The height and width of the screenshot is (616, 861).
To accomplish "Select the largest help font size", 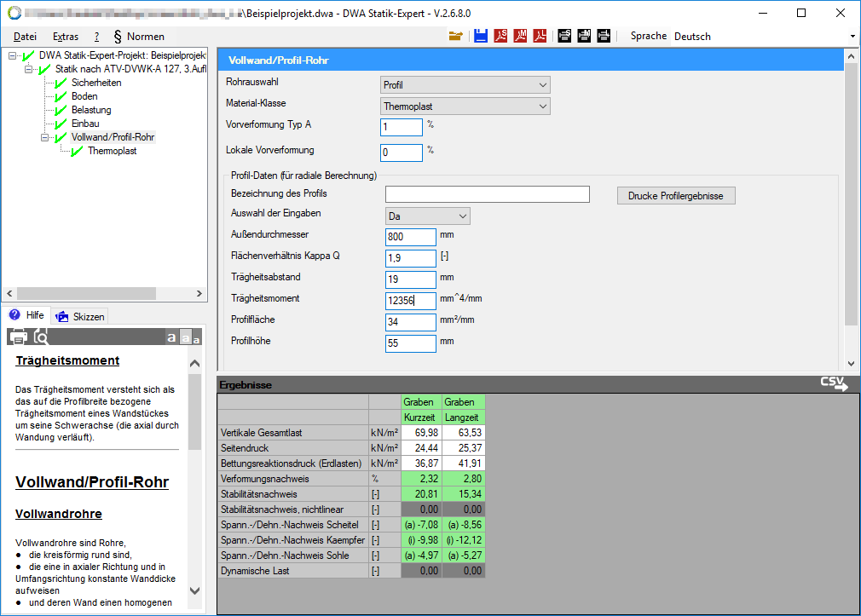I will [x=171, y=338].
